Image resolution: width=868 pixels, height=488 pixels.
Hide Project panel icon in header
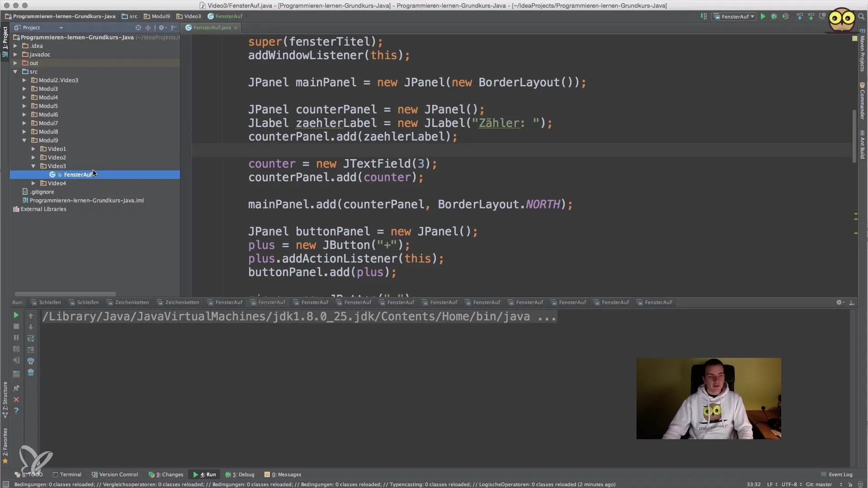174,28
